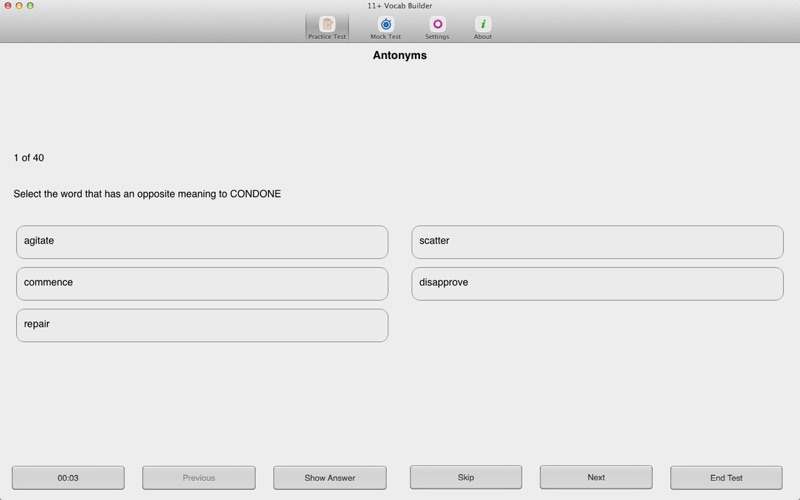
Task: Advance using the Next button
Action: point(596,477)
